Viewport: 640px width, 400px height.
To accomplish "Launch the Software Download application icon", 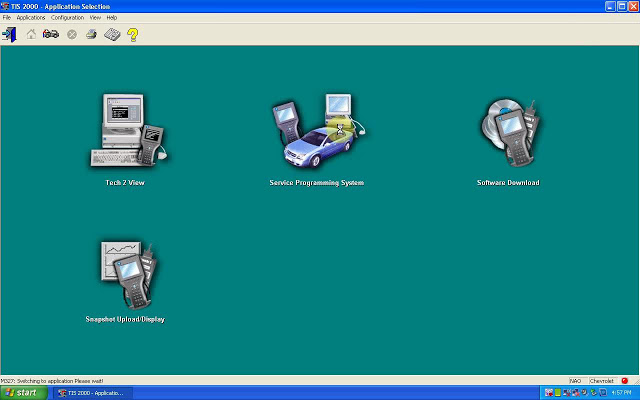I will pos(510,132).
